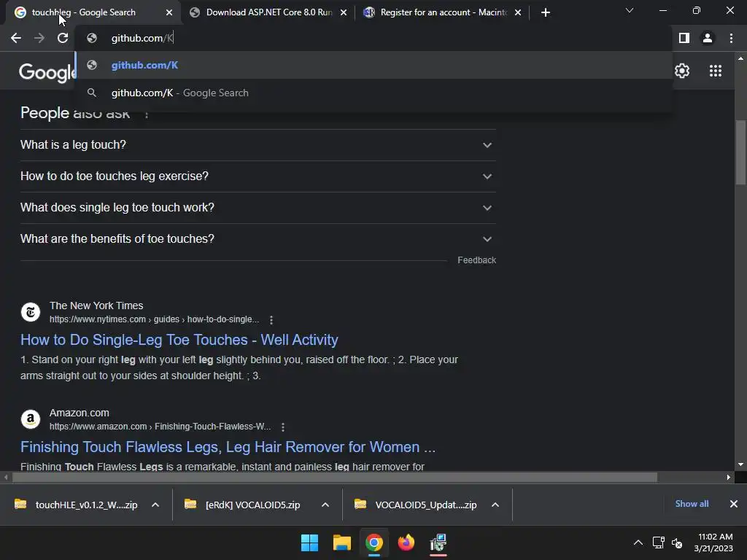Open Chrome three-dot menu
This screenshot has width=747, height=560.
731,38
